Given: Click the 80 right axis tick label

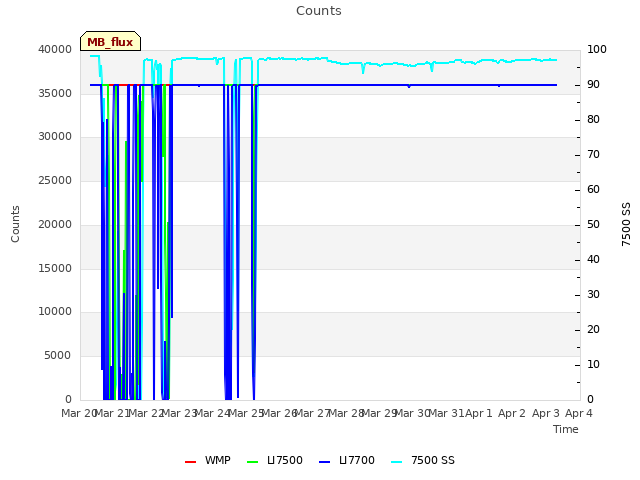Looking at the screenshot, I should point(593,119).
